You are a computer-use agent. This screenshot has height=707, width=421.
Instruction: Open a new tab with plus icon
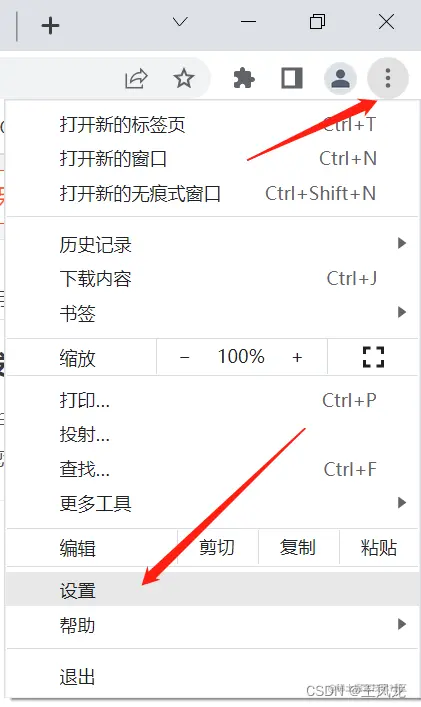(x=50, y=25)
